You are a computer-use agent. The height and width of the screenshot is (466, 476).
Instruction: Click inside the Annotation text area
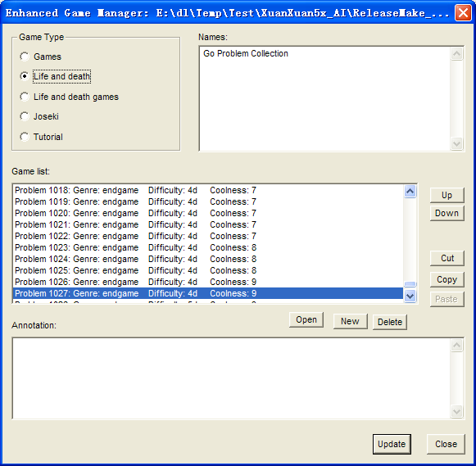(x=231, y=378)
